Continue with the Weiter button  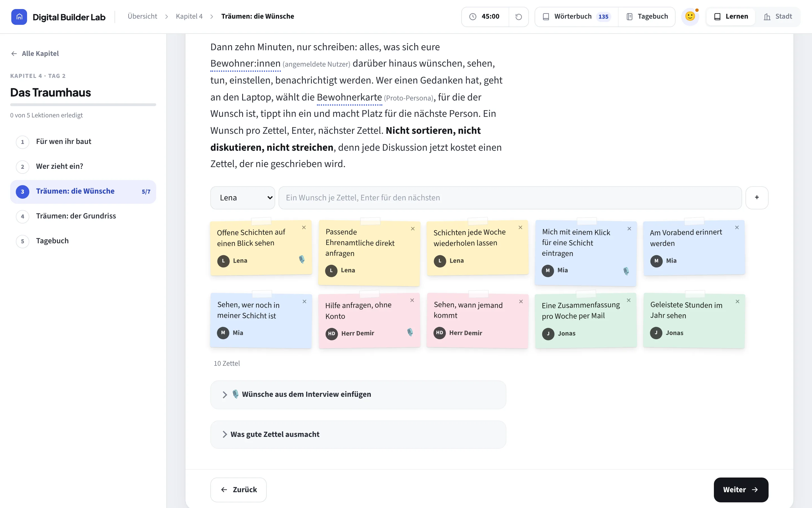coord(741,490)
